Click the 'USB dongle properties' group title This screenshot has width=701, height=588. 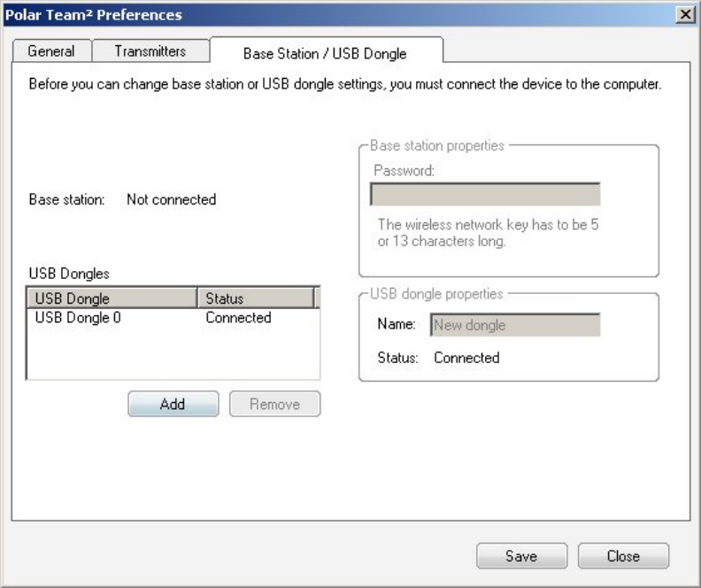436,294
